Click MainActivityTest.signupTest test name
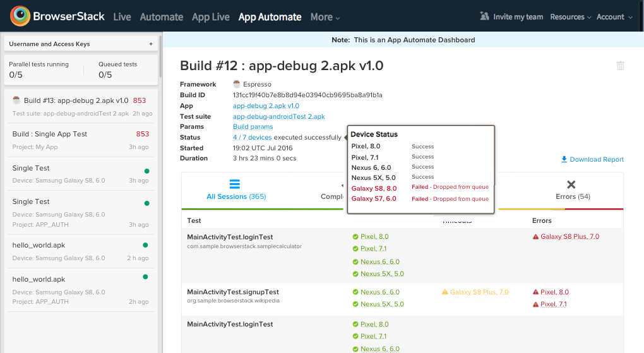 pyautogui.click(x=233, y=292)
